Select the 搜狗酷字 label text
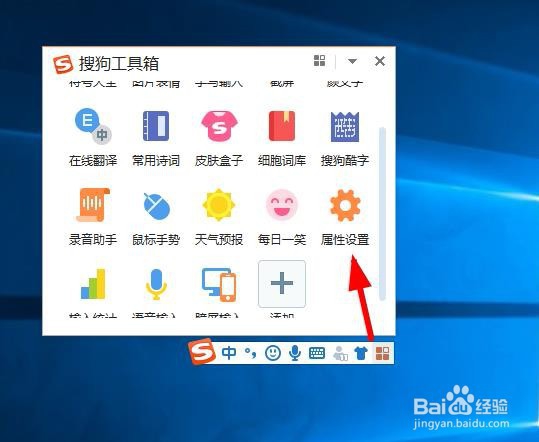The height and width of the screenshot is (442, 539). [345, 161]
